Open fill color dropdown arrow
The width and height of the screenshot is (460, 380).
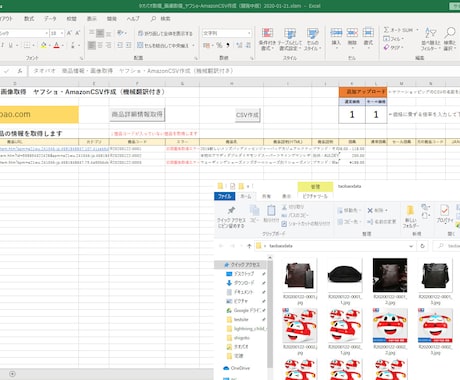click(x=49, y=45)
